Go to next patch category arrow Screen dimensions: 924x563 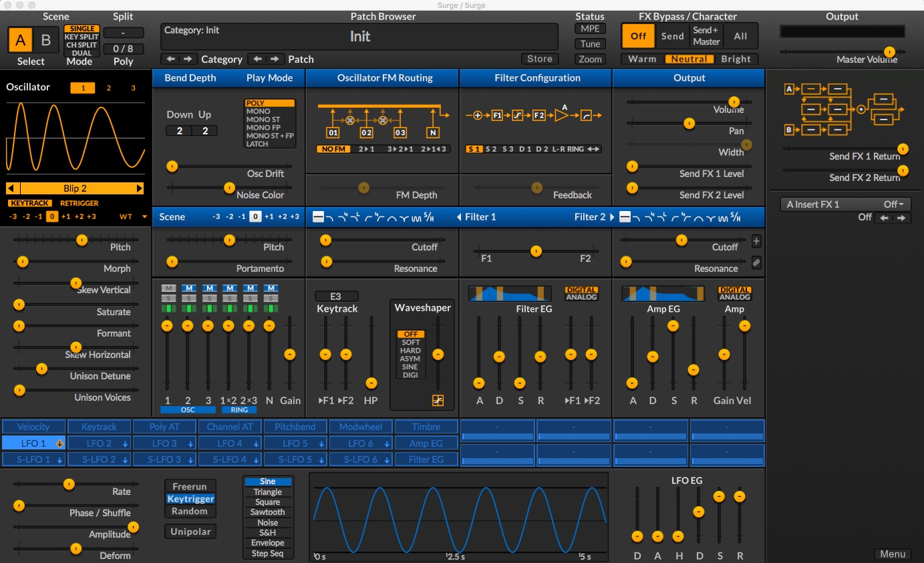(188, 59)
